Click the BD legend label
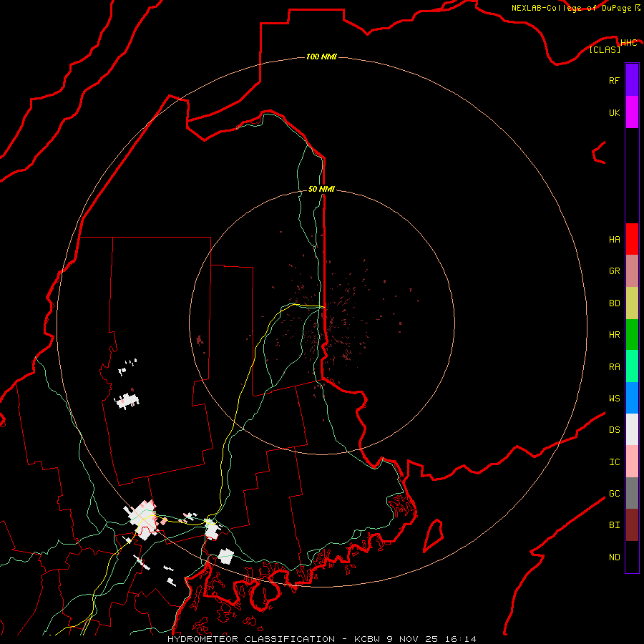 click(x=614, y=303)
